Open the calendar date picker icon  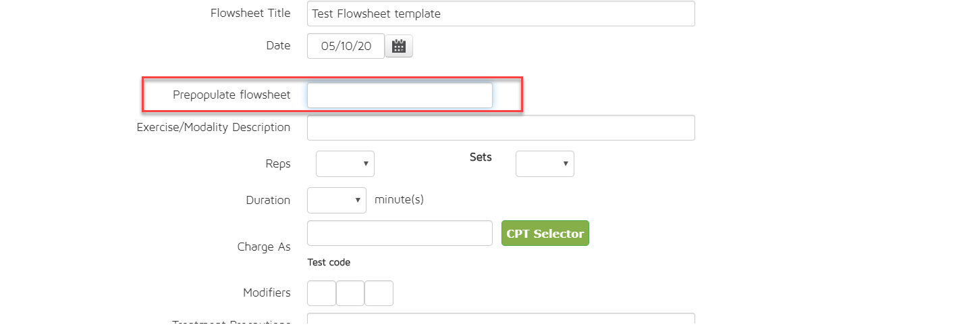click(399, 46)
